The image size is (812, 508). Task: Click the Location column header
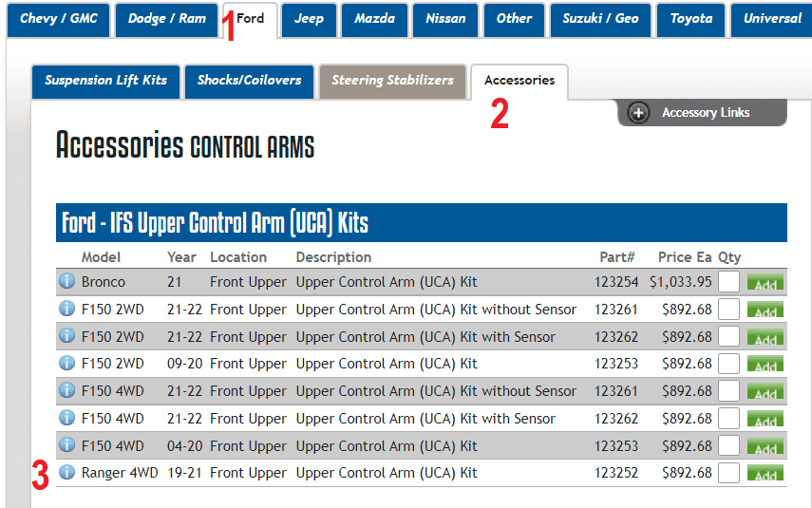tap(238, 256)
